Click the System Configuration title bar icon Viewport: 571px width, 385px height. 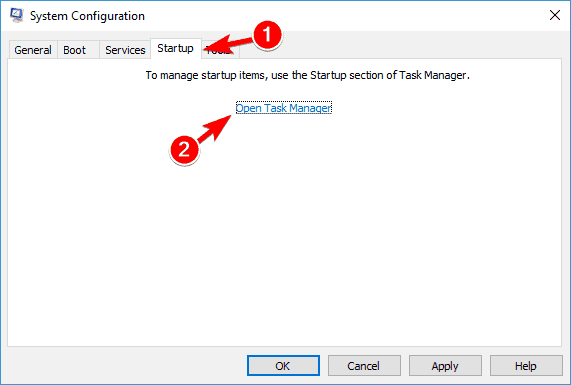[x=16, y=15]
